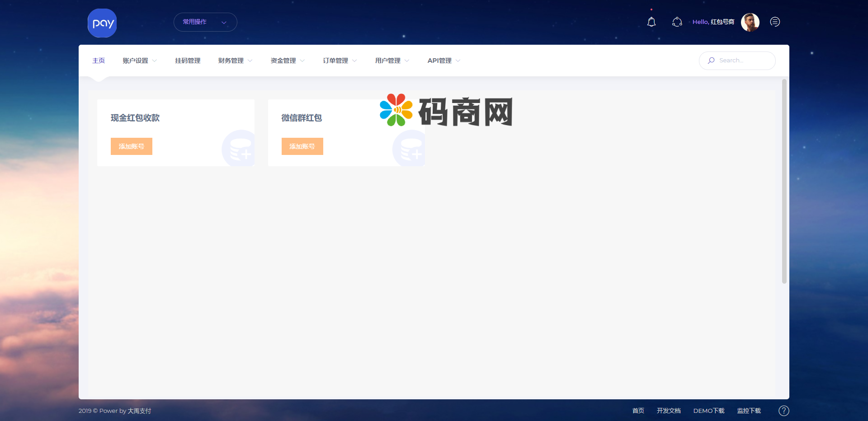Click the help question mark icon
This screenshot has height=421, width=868.
783,411
